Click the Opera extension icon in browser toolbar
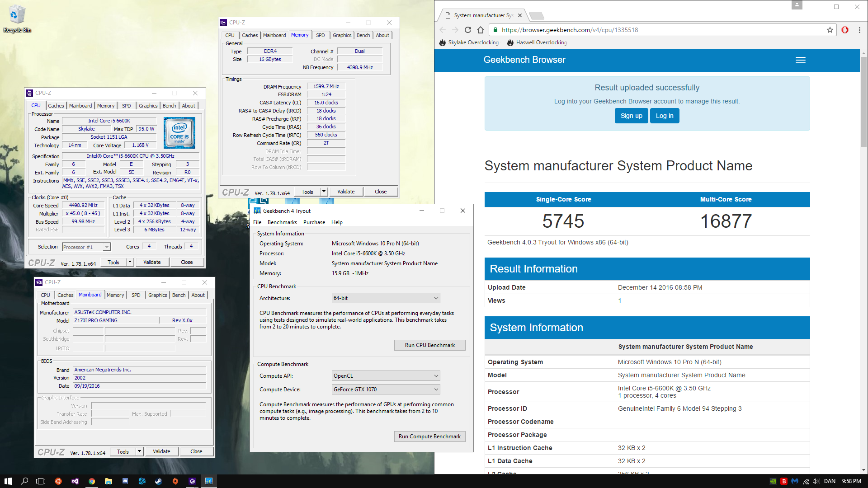 845,30
